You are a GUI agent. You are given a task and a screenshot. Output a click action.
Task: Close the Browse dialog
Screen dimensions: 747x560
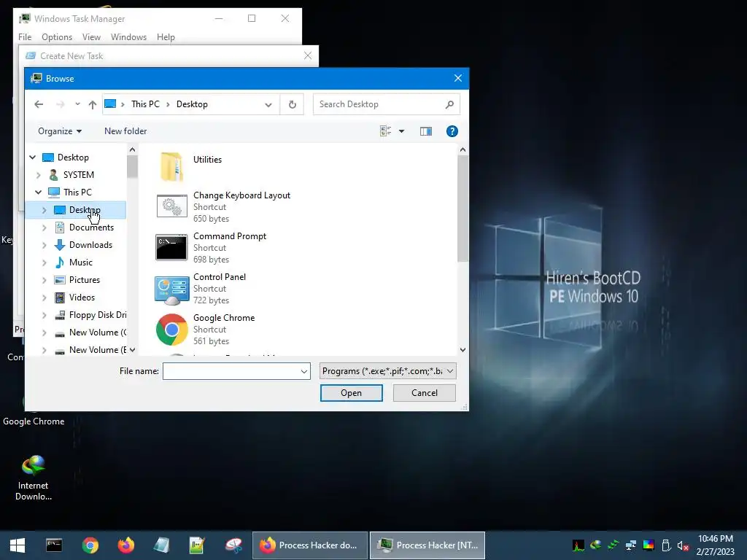458,78
